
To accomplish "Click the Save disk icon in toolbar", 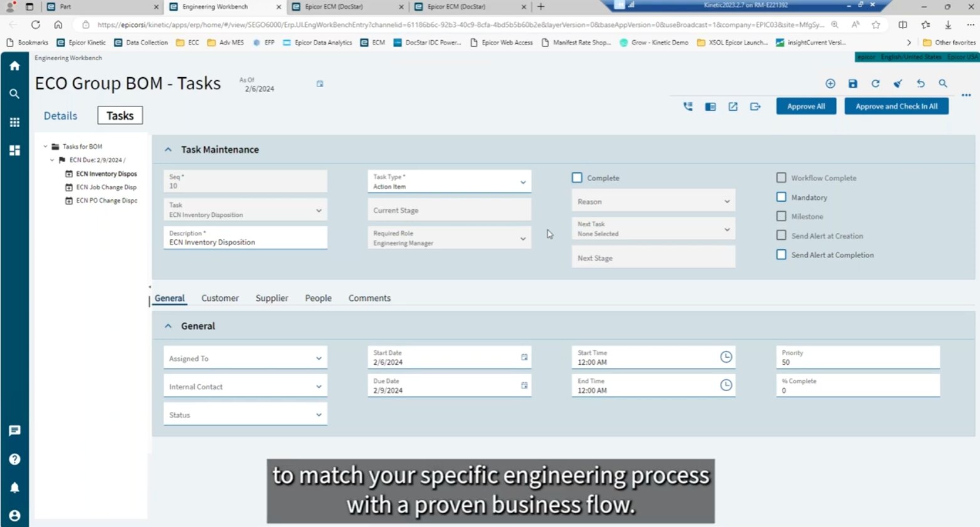I will click(853, 83).
